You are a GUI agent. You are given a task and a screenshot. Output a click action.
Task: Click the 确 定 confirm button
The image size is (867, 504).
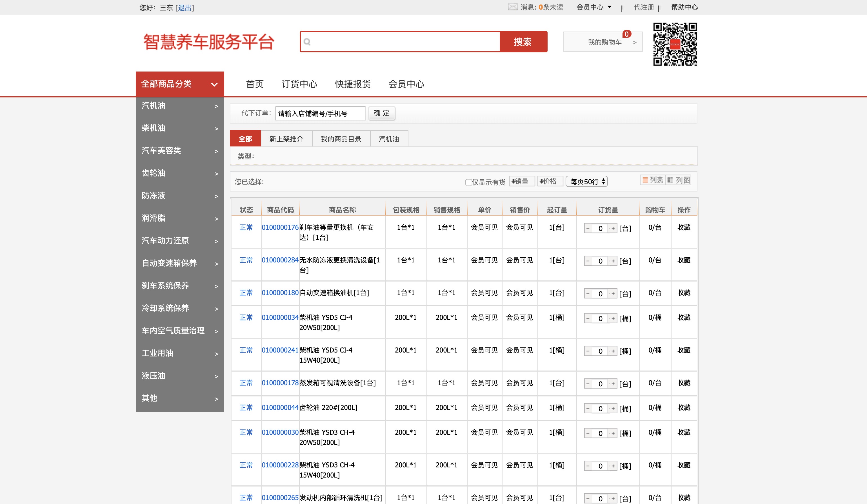[x=382, y=113]
